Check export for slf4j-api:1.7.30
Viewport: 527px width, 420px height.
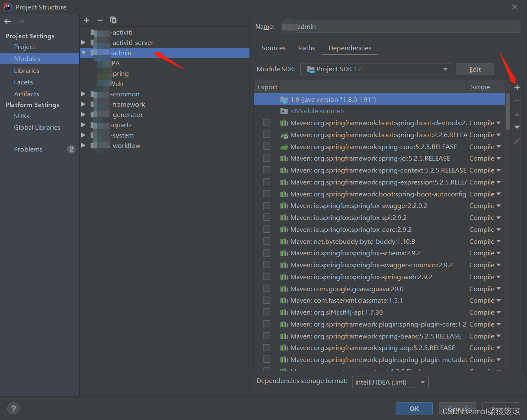[x=267, y=312]
